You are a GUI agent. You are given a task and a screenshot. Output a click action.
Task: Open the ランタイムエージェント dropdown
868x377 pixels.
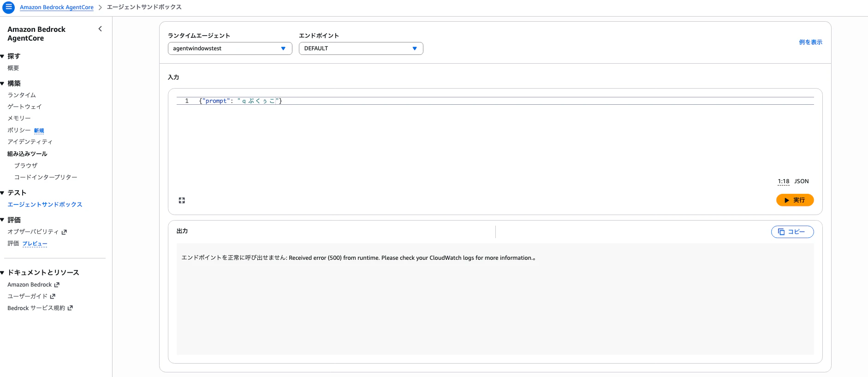230,48
